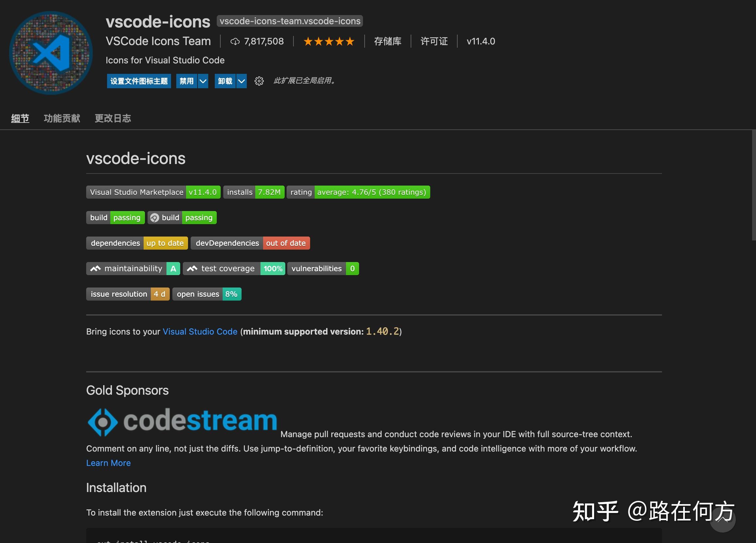Click the vulnerabilities 0 badge
756x543 pixels.
pos(323,269)
